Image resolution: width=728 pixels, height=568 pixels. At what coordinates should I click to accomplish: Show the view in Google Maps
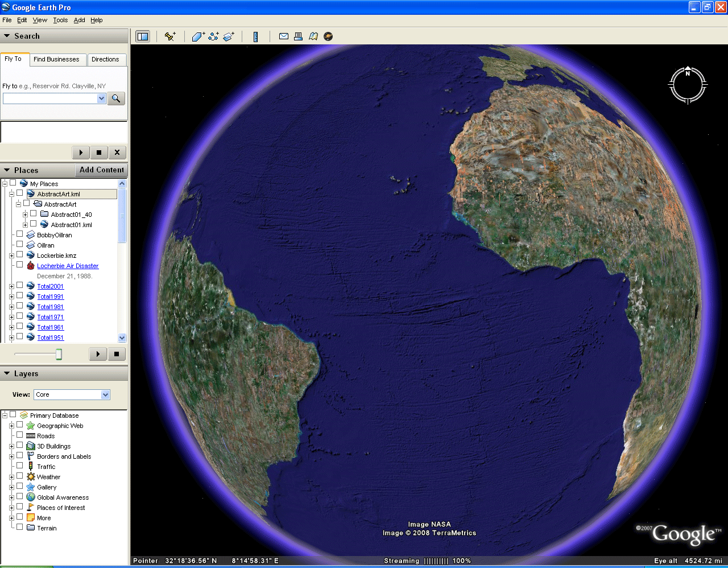(313, 36)
